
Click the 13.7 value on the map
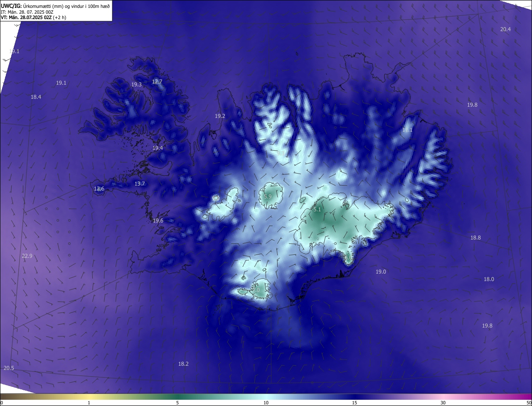click(x=140, y=183)
